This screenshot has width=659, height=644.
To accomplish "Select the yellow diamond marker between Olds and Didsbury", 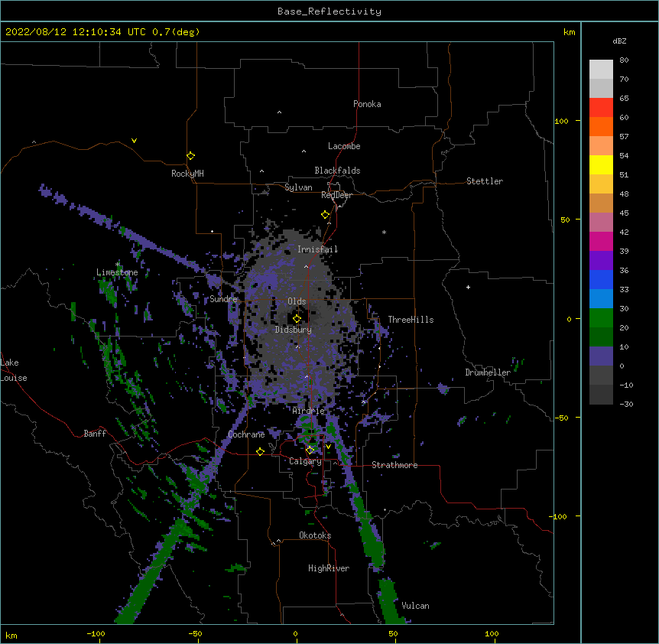I will pos(297,319).
